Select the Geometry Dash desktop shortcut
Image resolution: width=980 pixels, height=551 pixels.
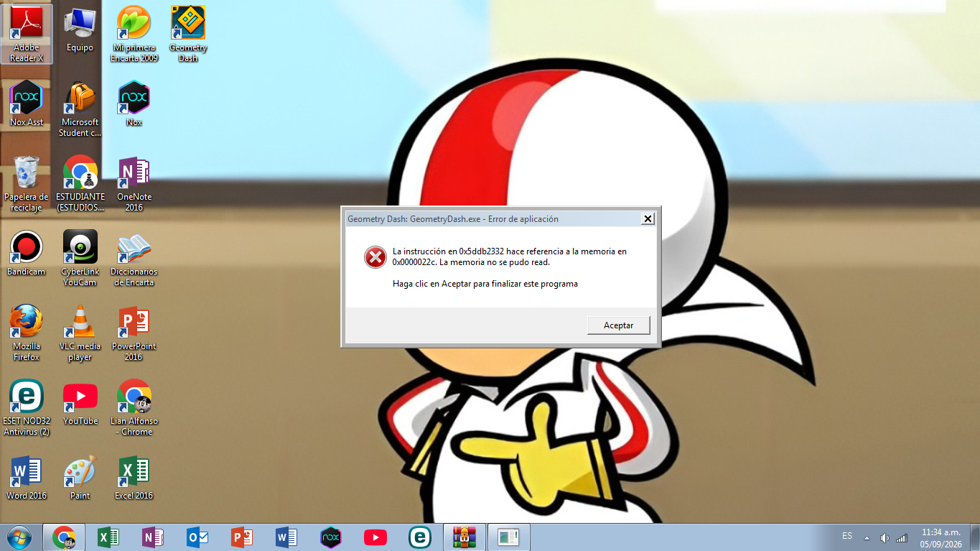point(188,34)
